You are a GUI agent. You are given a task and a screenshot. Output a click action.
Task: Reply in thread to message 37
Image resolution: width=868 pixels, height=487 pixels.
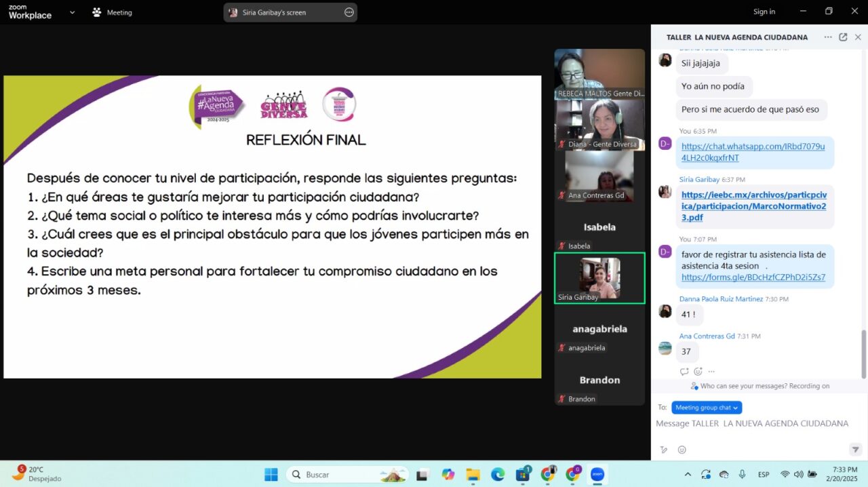pyautogui.click(x=684, y=372)
